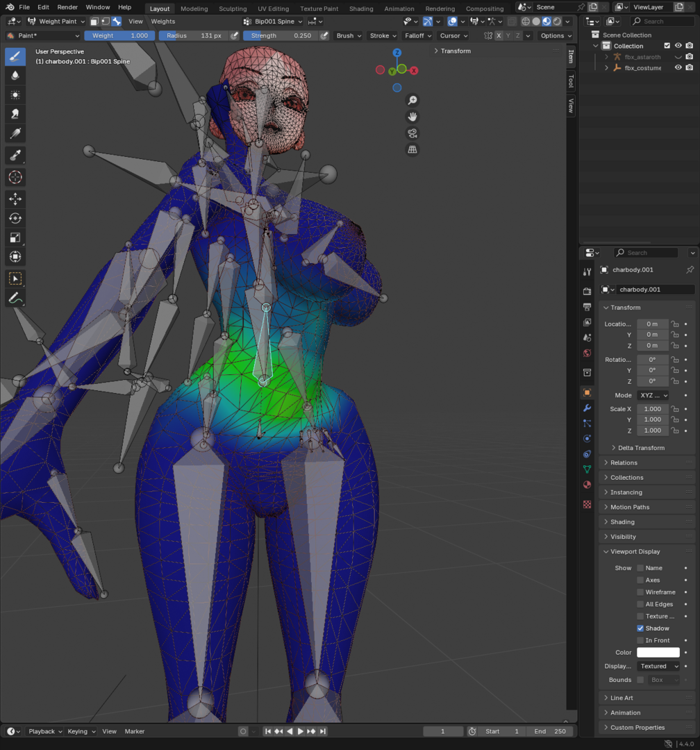Enable the Wireframe checkbox
This screenshot has width=700, height=750.
640,592
